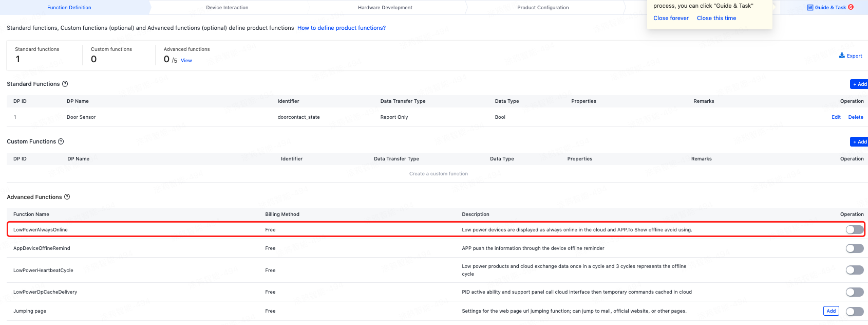Go to the Device Interaction step
This screenshot has height=325, width=868.
click(x=227, y=8)
